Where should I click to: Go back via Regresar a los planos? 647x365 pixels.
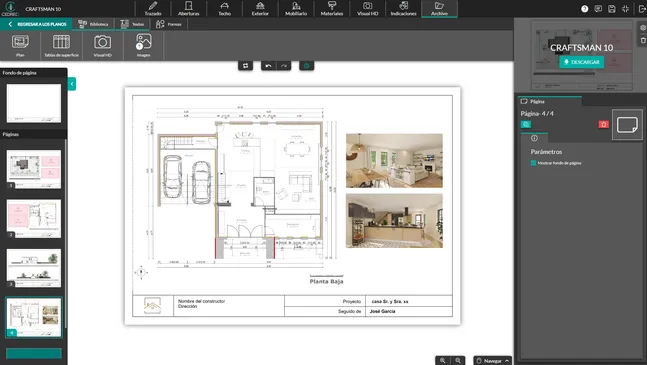(x=38, y=24)
